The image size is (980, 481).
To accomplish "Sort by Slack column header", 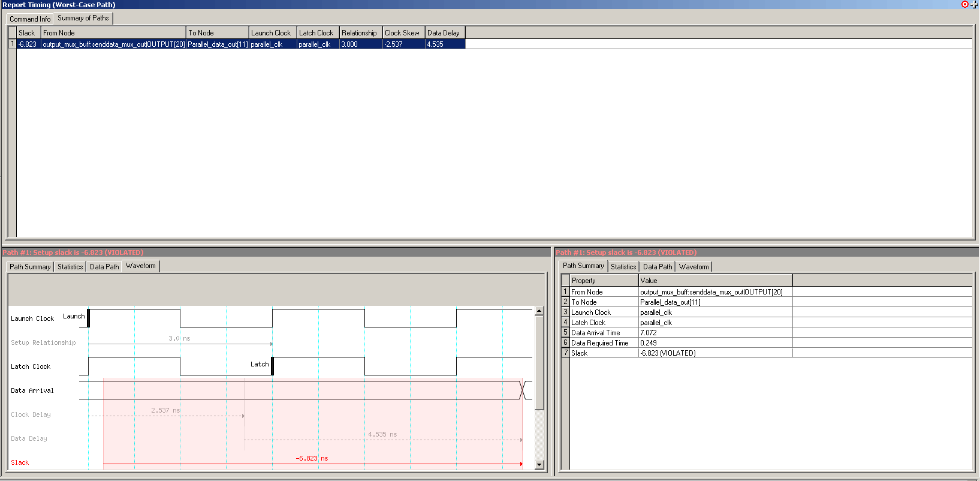I will 29,33.
